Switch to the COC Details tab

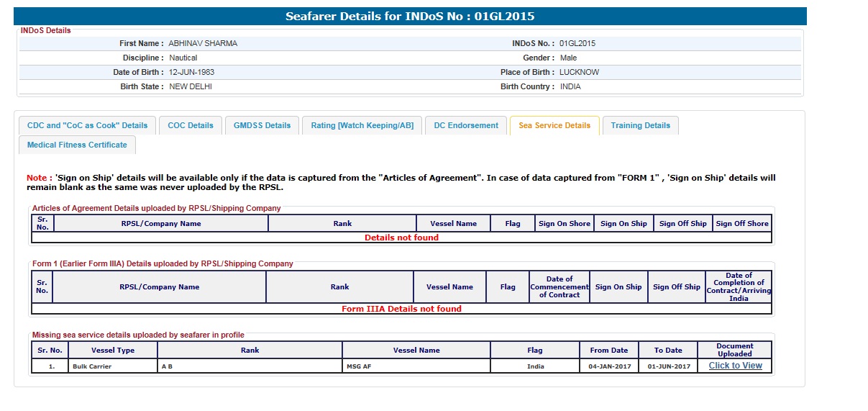pyautogui.click(x=191, y=125)
